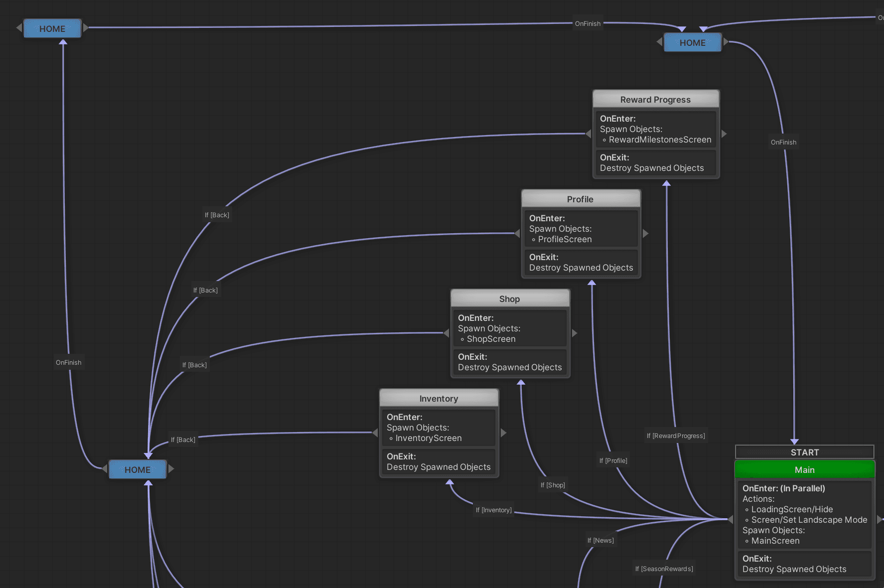Select the OnFinish label above Main node
Image resolution: width=884 pixels, height=588 pixels.
[783, 142]
